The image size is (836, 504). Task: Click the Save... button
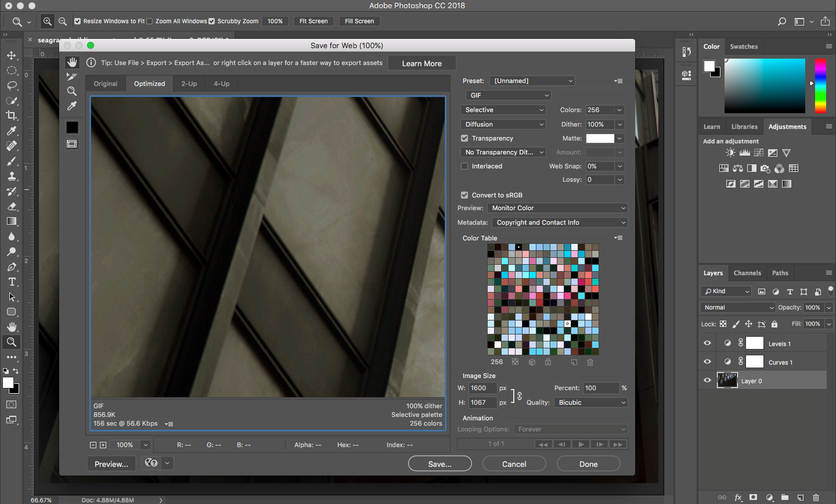pos(439,464)
